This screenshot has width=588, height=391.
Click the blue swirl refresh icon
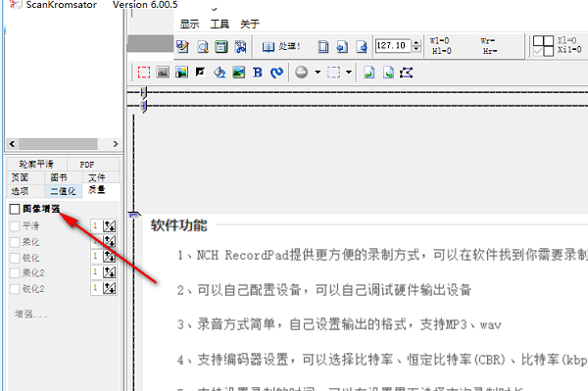click(276, 72)
